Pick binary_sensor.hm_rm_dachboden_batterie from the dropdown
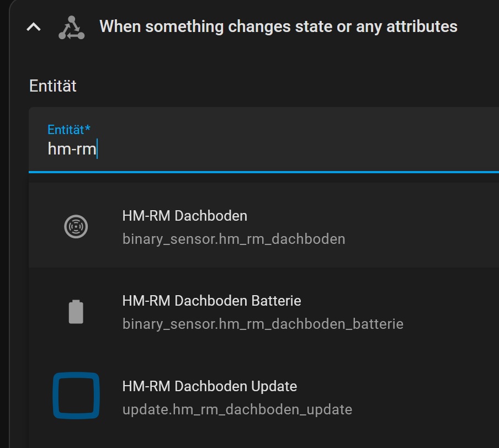Screen dimensions: 499x448 tap(263, 324)
